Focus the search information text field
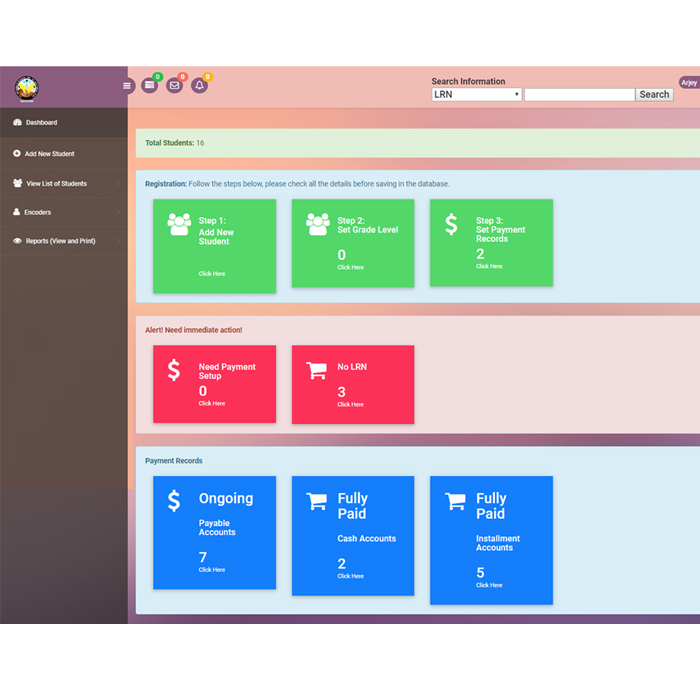 pyautogui.click(x=579, y=94)
